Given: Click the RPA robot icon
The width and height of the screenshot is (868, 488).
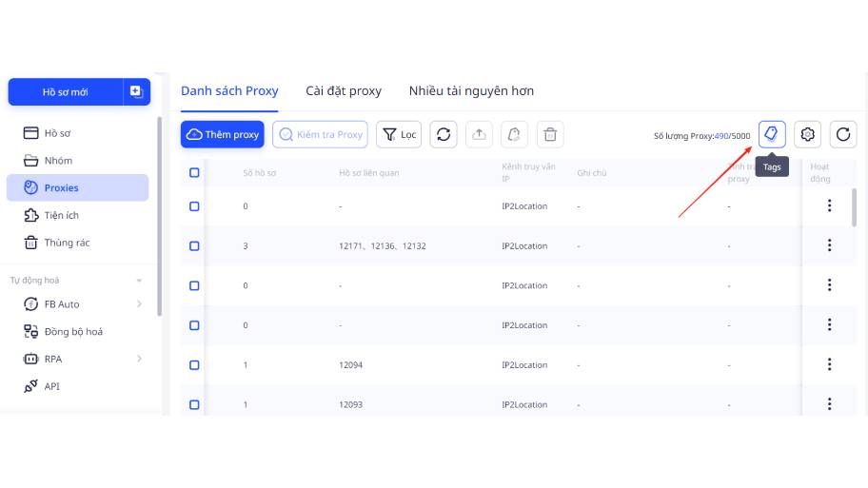Looking at the screenshot, I should [31, 359].
